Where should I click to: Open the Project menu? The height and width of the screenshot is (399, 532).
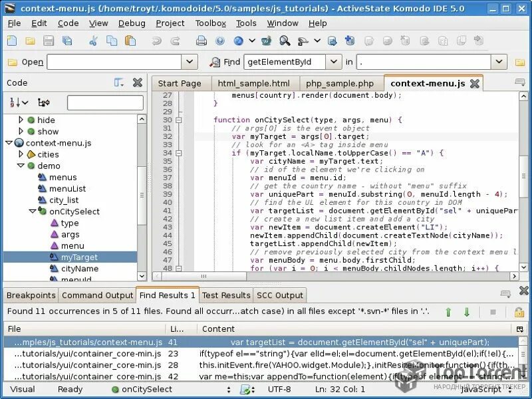[170, 23]
